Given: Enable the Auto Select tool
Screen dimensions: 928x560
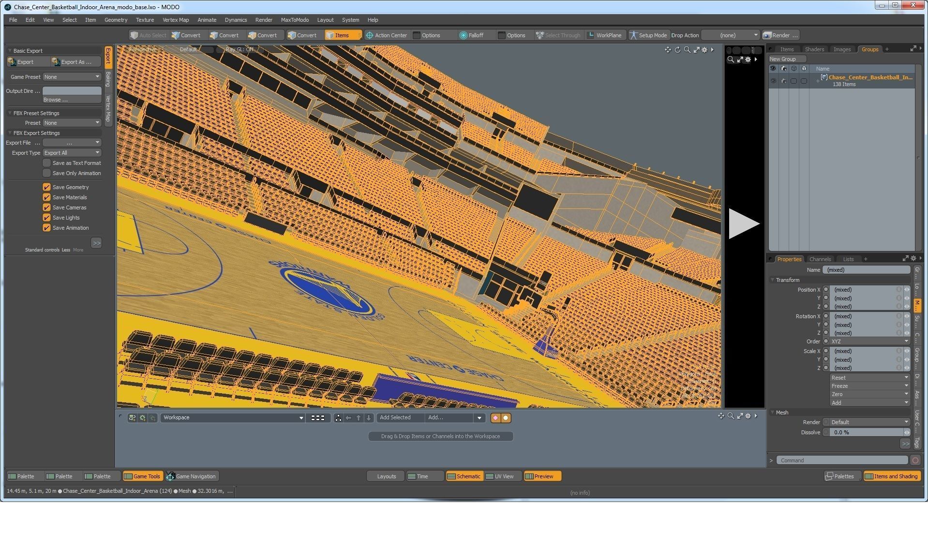Looking at the screenshot, I should coord(148,35).
